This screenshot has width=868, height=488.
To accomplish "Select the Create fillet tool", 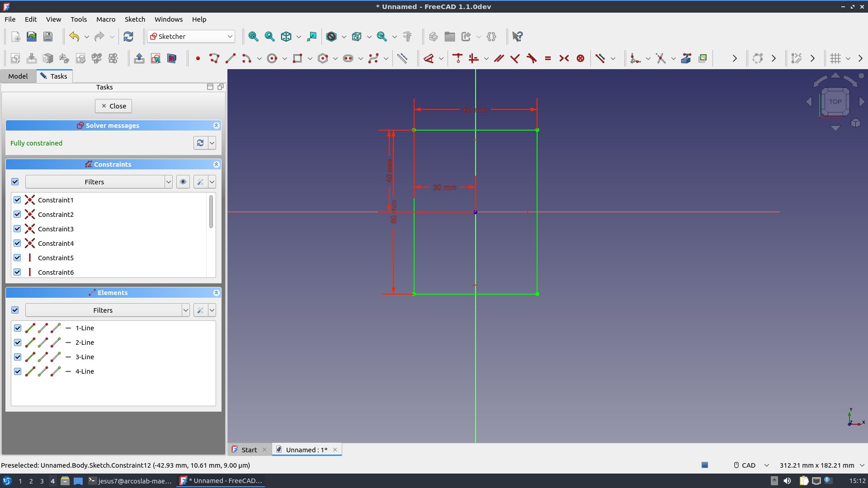I will click(x=636, y=58).
